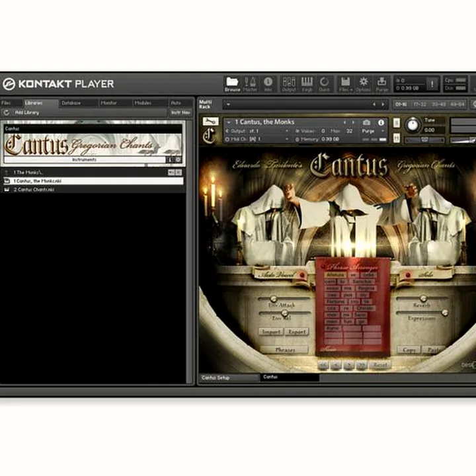Viewport: 476px width, 476px height.
Task: Toggle the Auto Vowel red button
Action: coord(302,275)
